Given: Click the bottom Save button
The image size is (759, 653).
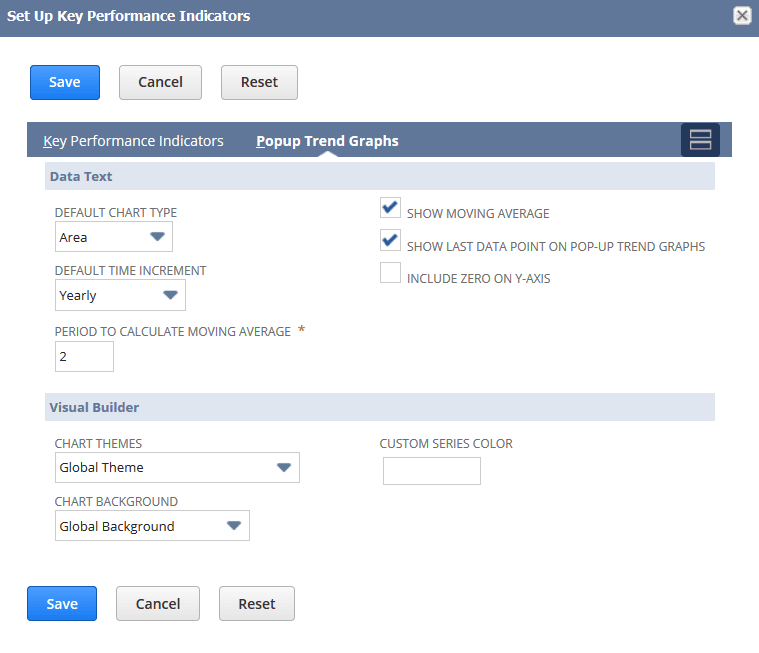Looking at the screenshot, I should pyautogui.click(x=62, y=604).
